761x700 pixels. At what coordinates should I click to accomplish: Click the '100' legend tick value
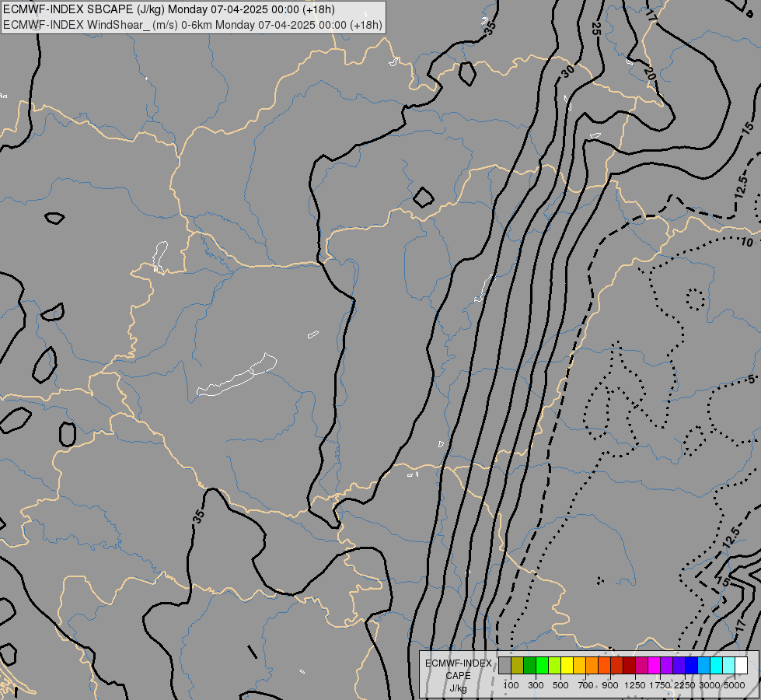(511, 685)
